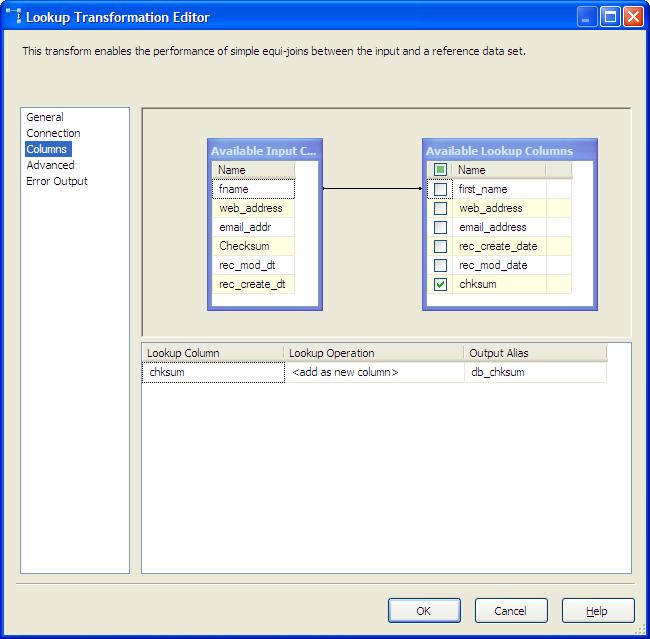Toggle the select-all lookup columns checkbox
650x639 pixels.
(439, 170)
